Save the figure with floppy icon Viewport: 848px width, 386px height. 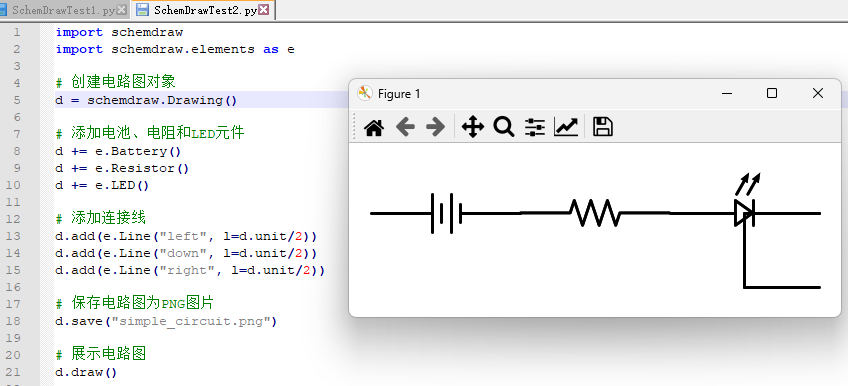[602, 128]
